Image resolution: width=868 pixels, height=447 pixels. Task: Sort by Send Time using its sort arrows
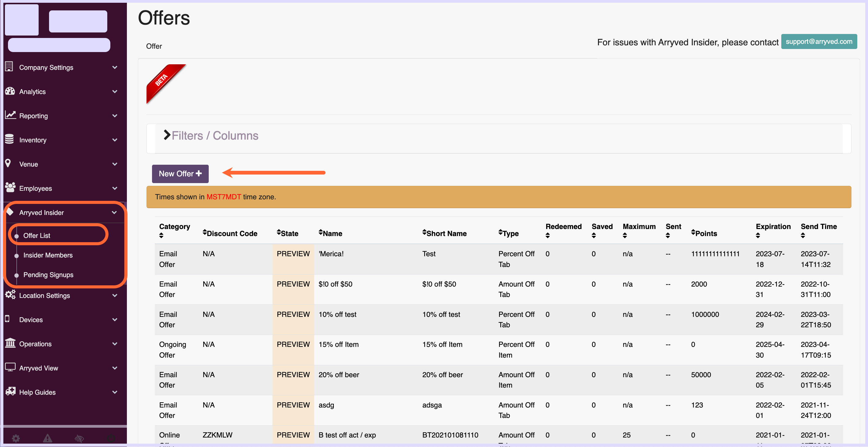[x=803, y=236]
